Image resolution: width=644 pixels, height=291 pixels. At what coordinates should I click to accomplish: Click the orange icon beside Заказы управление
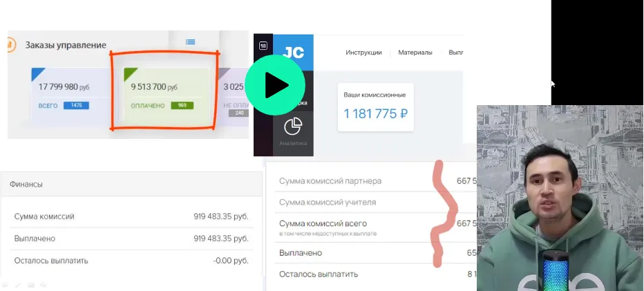pos(10,44)
